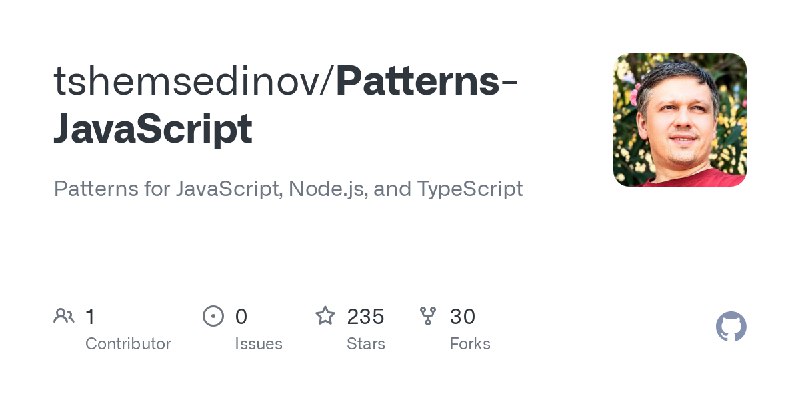Click the forks count 30

pyautogui.click(x=463, y=317)
